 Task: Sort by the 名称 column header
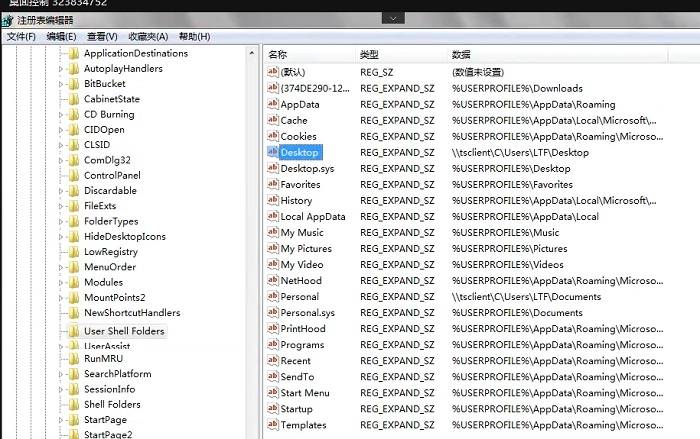(278, 54)
